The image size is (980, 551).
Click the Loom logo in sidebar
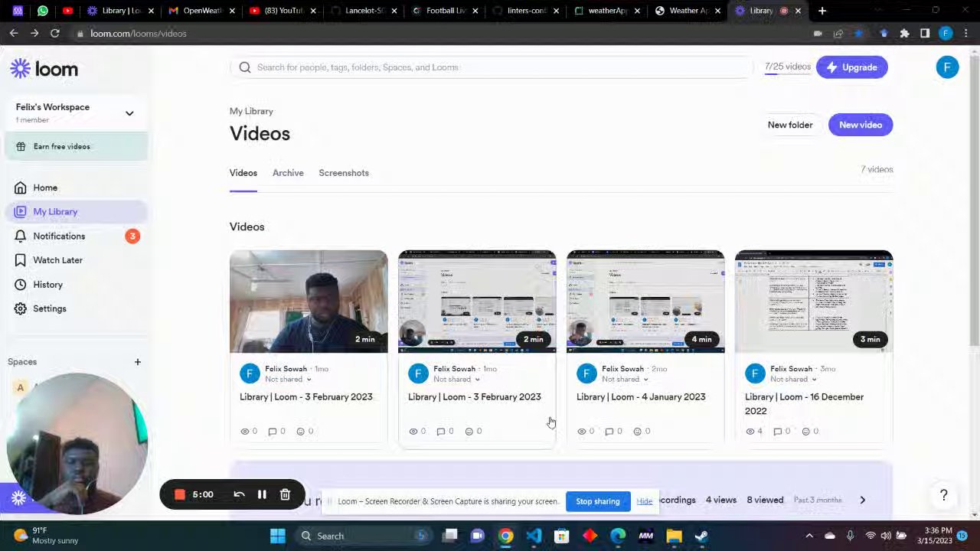click(x=44, y=69)
